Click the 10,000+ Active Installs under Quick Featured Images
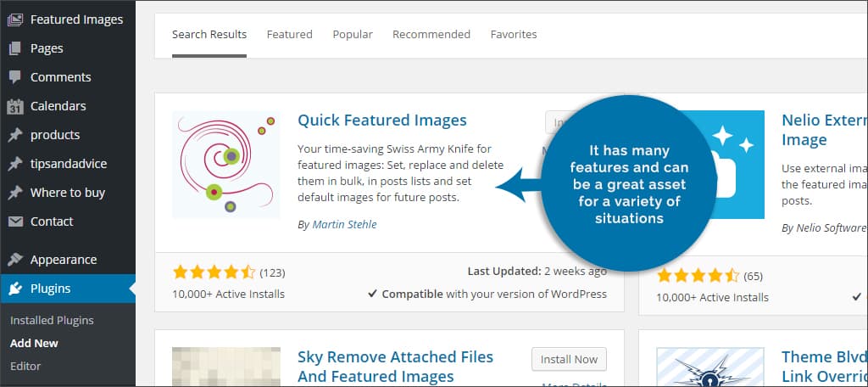Viewport: 868px width, 387px height. click(228, 294)
